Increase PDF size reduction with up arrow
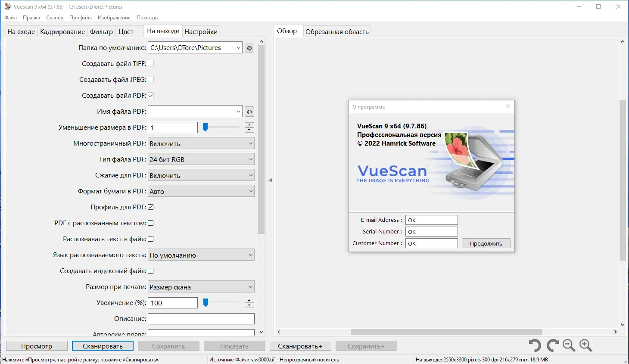Image resolution: width=629 pixels, height=364 pixels. [x=249, y=125]
